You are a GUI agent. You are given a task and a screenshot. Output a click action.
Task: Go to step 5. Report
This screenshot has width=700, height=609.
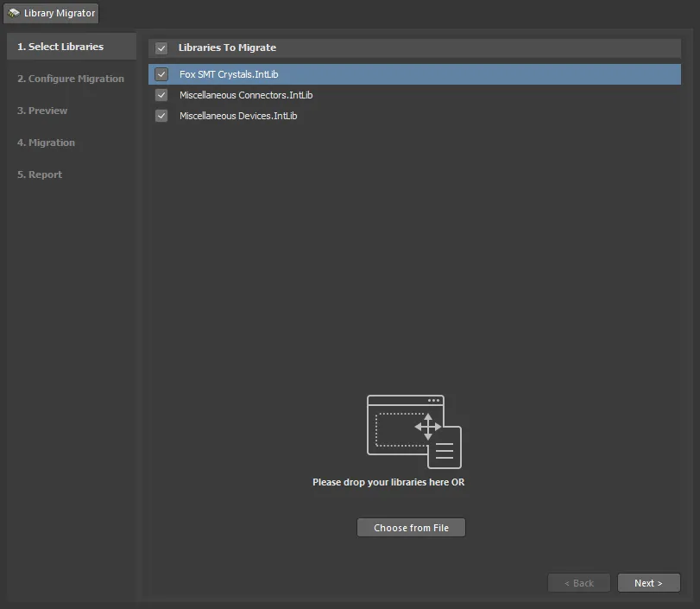click(40, 174)
